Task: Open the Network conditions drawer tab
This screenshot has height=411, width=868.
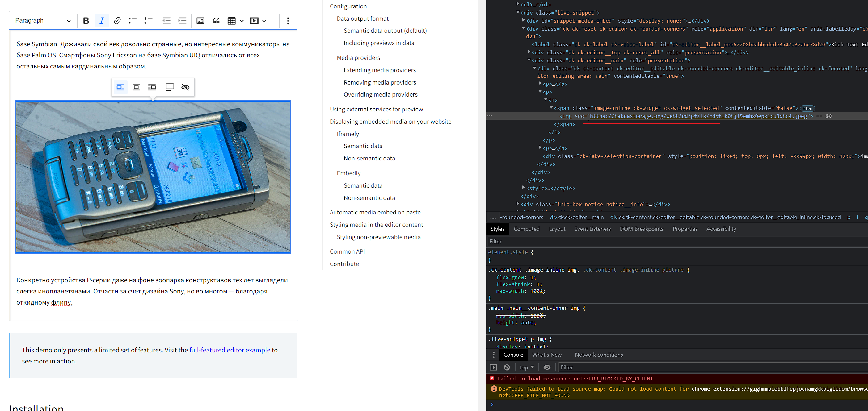Action: (x=599, y=355)
